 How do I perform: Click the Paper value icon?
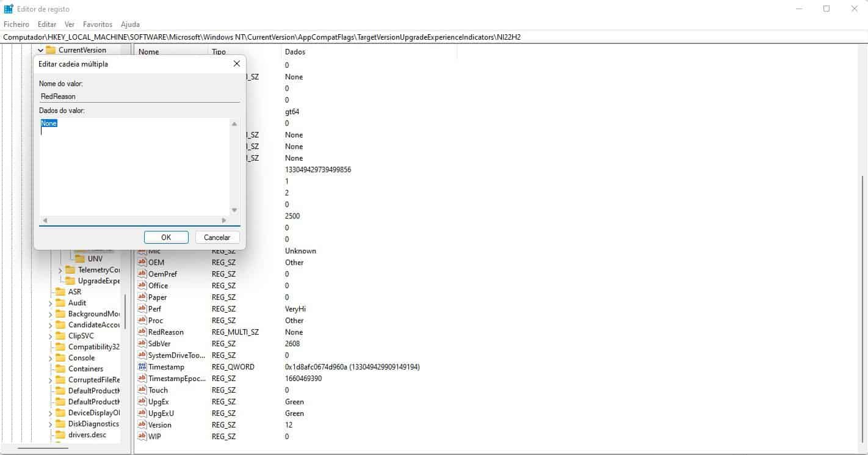pyautogui.click(x=142, y=297)
